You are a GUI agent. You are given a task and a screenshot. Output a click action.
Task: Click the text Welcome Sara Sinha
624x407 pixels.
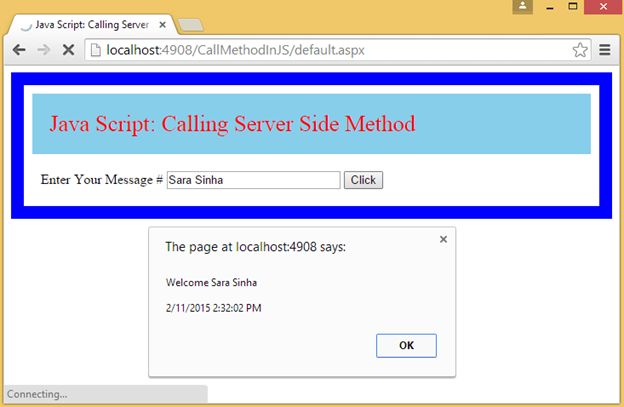tap(211, 282)
